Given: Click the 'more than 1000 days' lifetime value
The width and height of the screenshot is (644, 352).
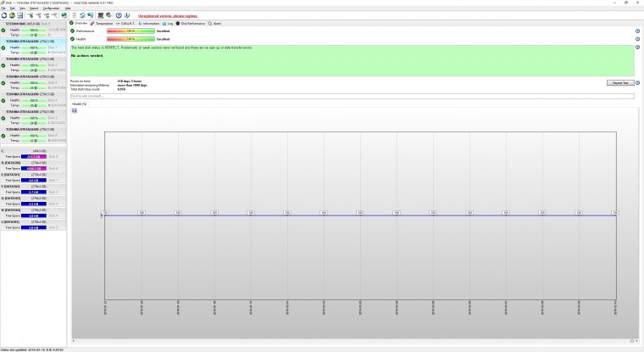Looking at the screenshot, I should coord(132,85).
